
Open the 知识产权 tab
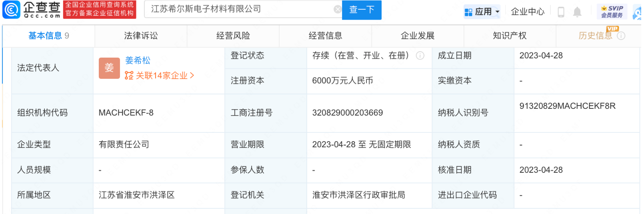click(510, 36)
